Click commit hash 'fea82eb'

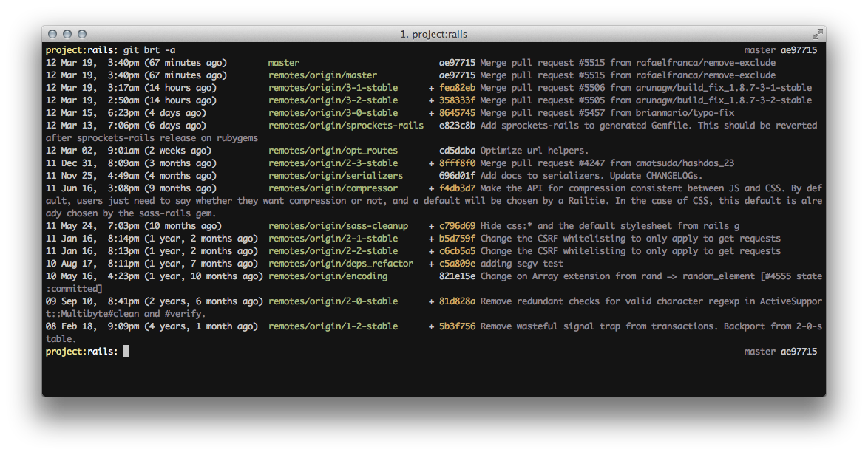[x=457, y=88]
